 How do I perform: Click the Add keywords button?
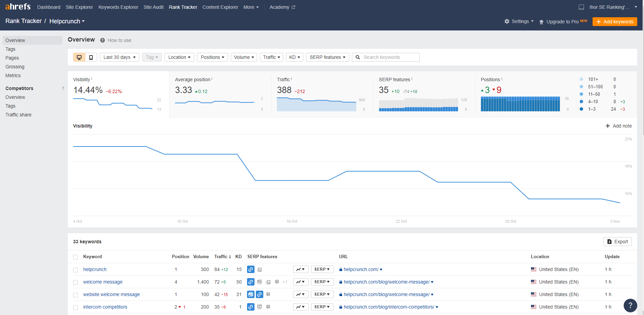[615, 22]
